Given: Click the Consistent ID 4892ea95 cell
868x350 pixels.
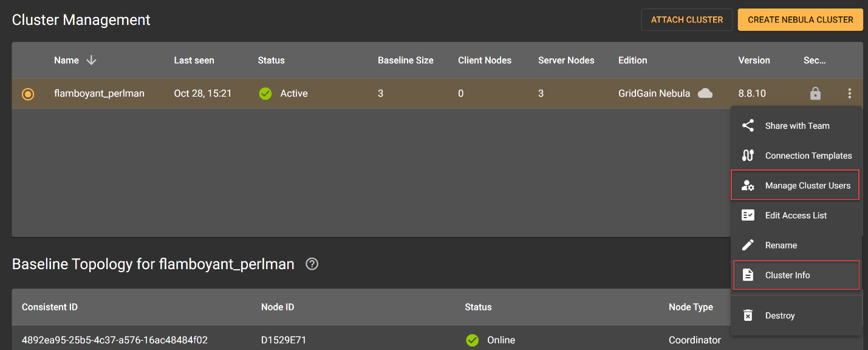Looking at the screenshot, I should 115,340.
